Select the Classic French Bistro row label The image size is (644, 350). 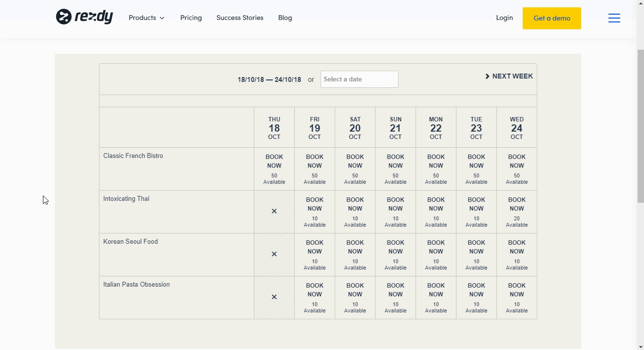coord(133,156)
